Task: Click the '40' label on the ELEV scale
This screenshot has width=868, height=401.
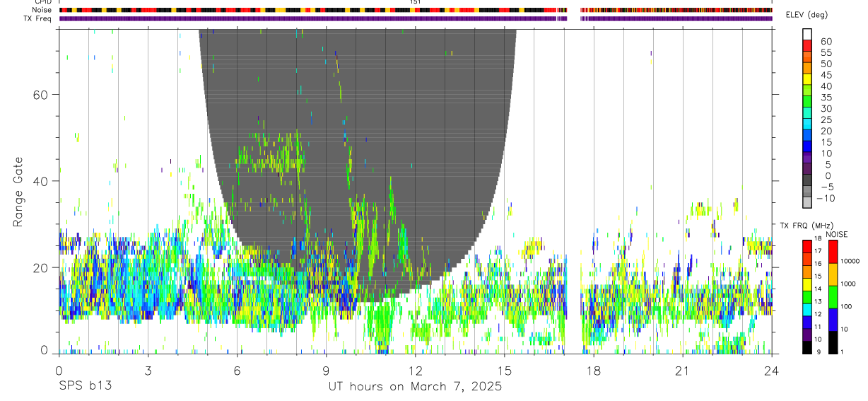Action: (826, 86)
